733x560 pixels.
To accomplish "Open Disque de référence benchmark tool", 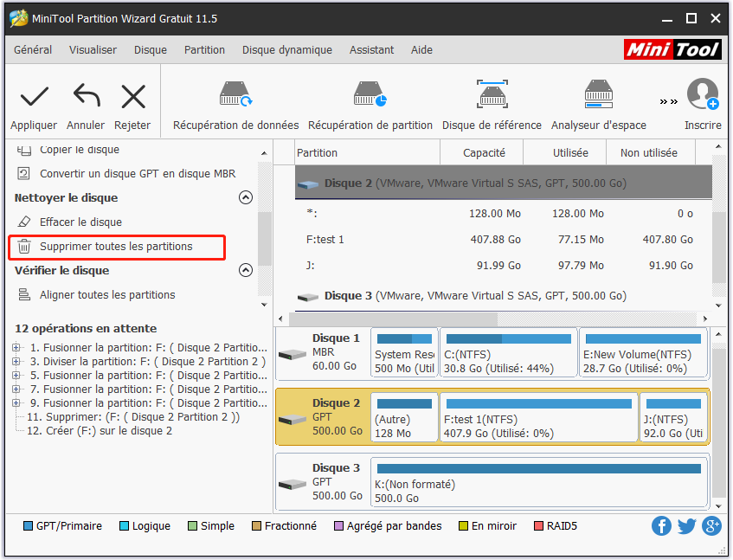I will (x=492, y=106).
